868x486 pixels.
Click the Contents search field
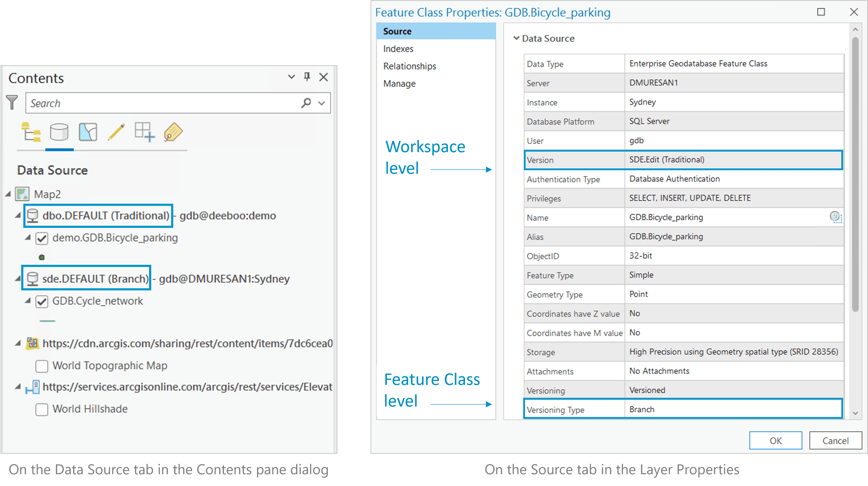[162, 103]
